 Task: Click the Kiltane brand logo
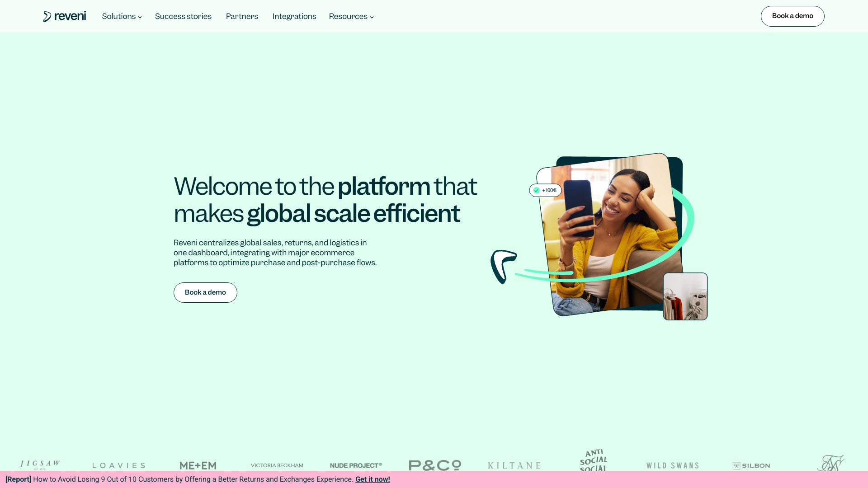514,465
